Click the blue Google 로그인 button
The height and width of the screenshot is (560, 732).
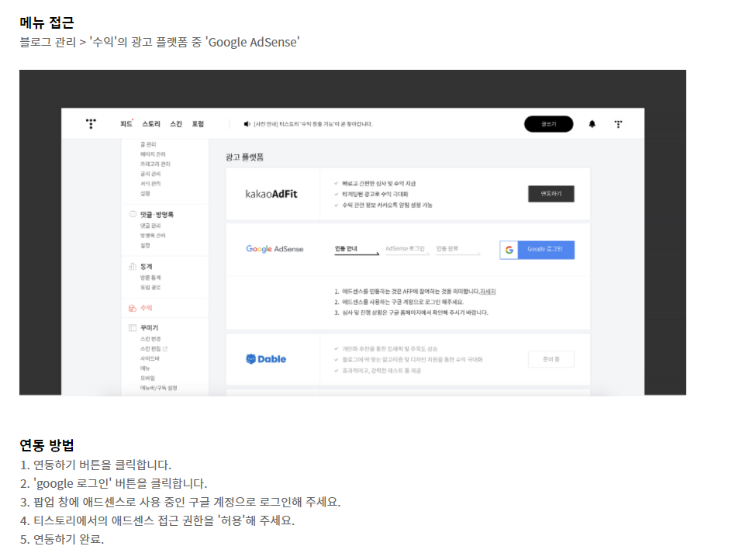coord(537,250)
